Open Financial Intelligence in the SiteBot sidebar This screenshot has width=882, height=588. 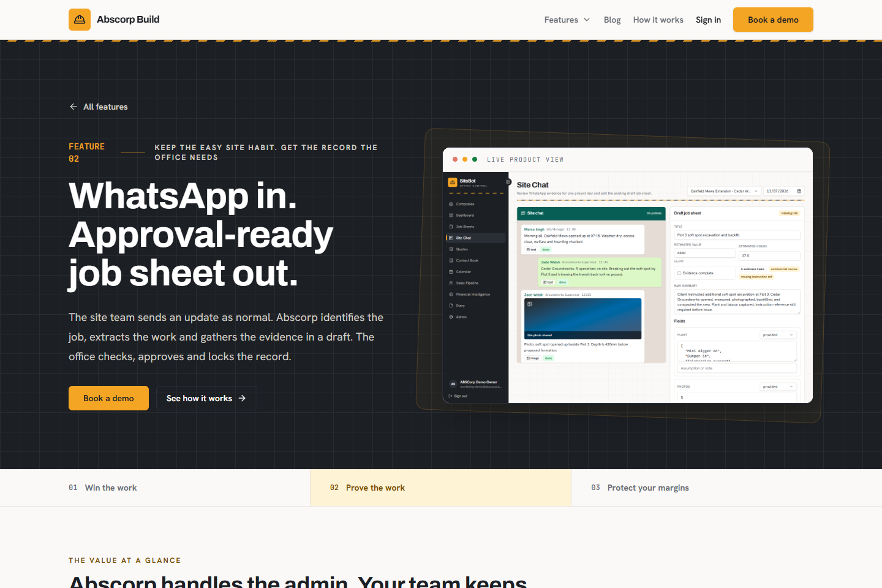pyautogui.click(x=476, y=295)
